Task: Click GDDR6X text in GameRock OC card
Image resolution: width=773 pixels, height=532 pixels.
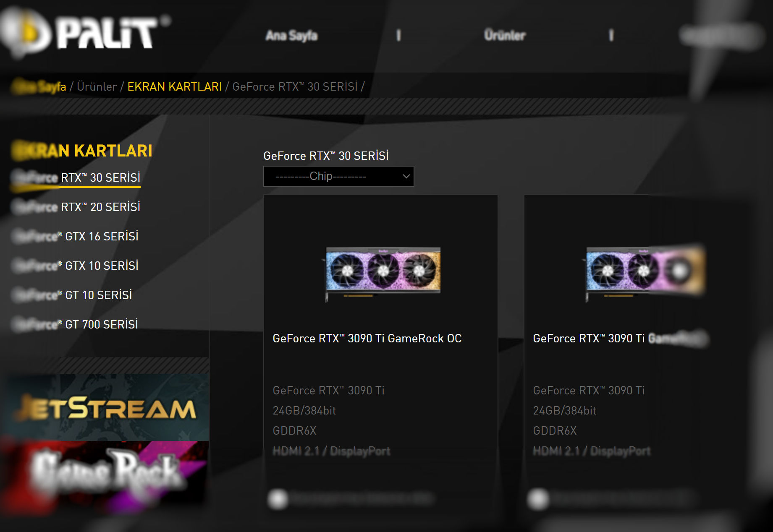Action: click(294, 431)
